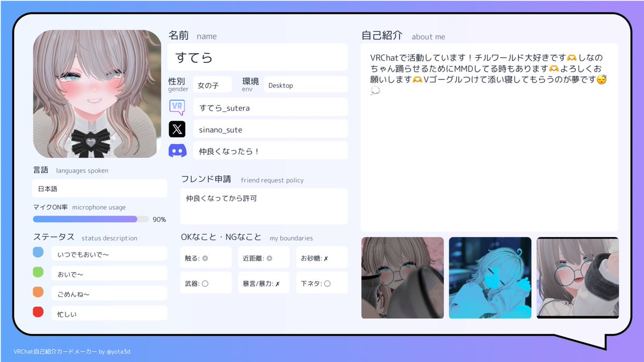644x362 pixels.
Task: Open the Discord icon
Action: pyautogui.click(x=177, y=150)
